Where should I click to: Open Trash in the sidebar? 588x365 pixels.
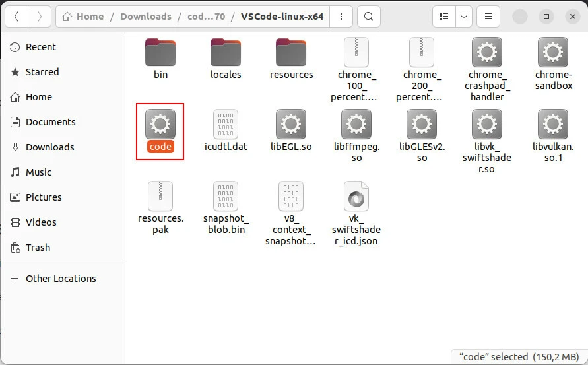pos(38,248)
